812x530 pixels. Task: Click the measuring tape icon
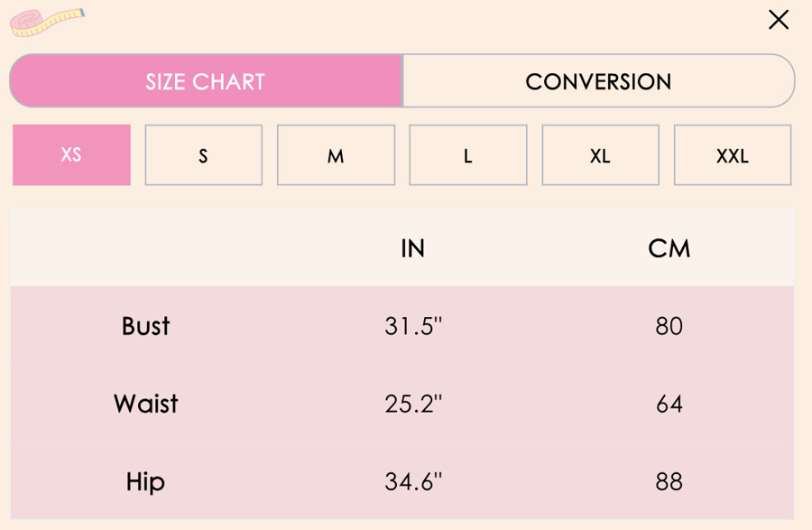47,21
